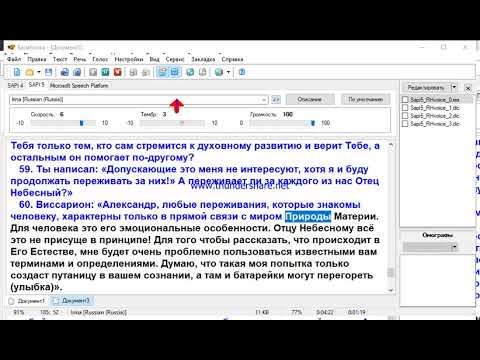480x360 pixels.
Task: Click the Скорость speed slider handle
Action: tap(82, 123)
